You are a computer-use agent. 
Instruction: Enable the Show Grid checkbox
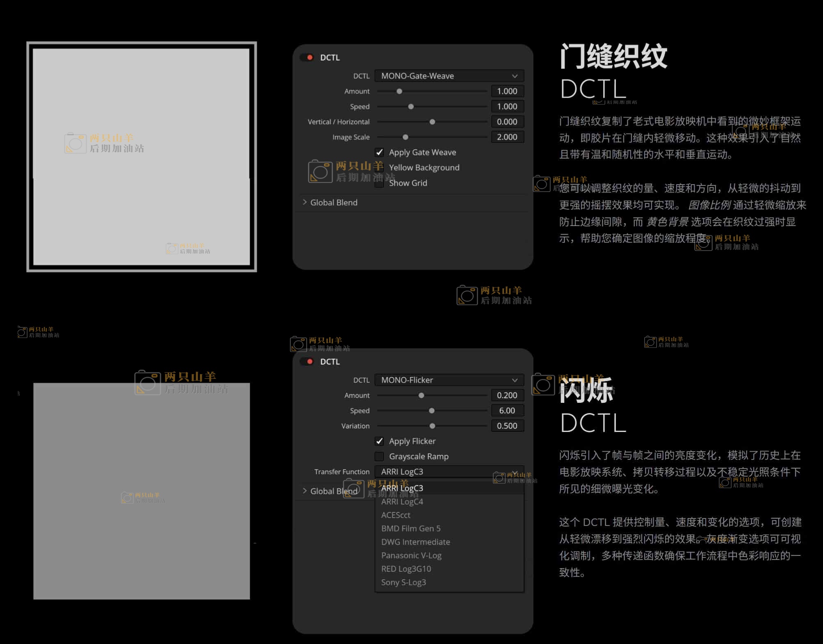point(379,183)
